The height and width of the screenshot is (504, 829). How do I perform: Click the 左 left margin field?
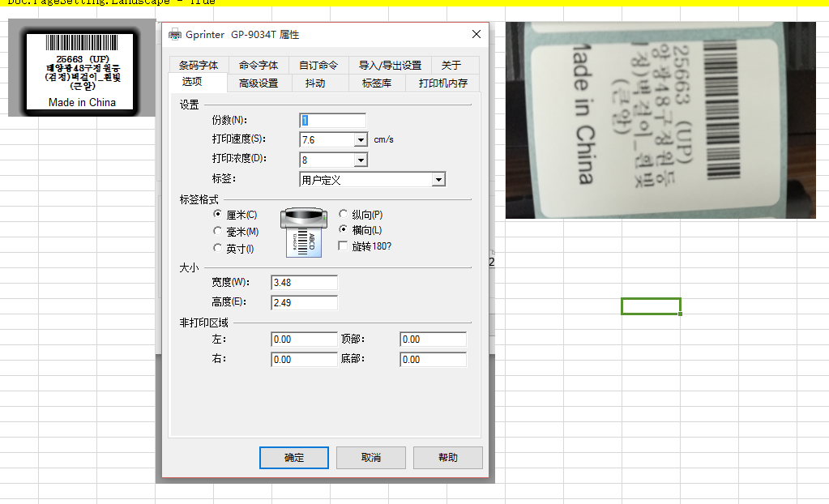point(304,339)
